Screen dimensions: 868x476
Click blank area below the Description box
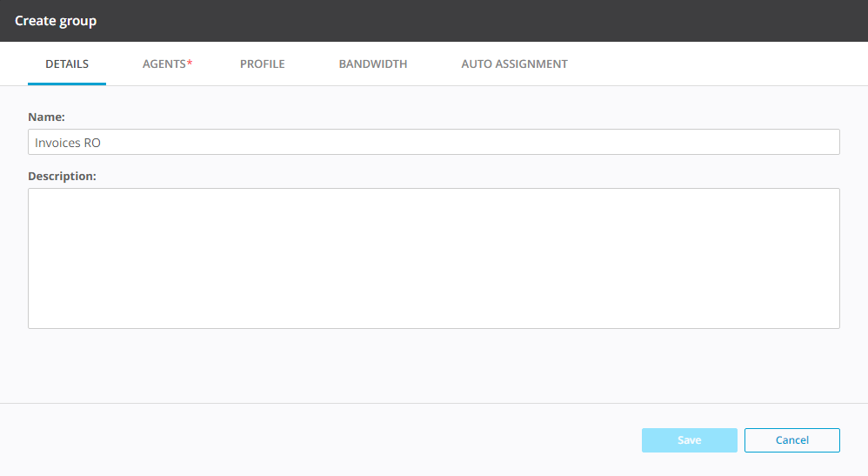[433, 365]
